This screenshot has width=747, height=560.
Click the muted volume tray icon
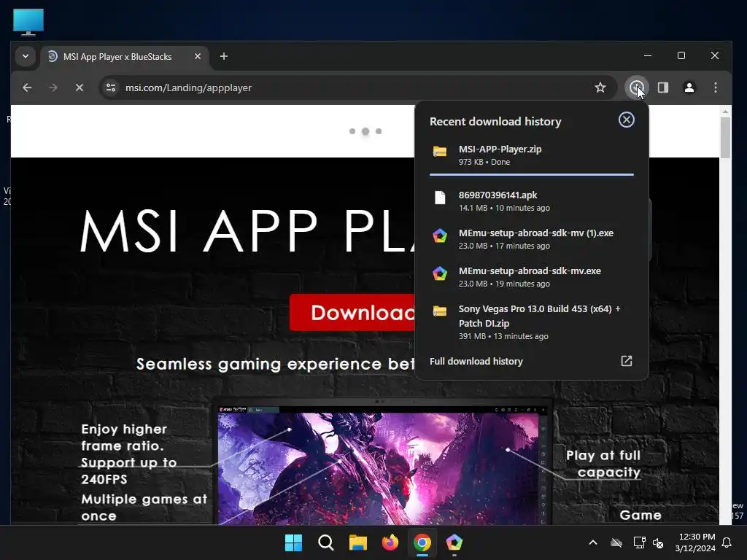658,542
